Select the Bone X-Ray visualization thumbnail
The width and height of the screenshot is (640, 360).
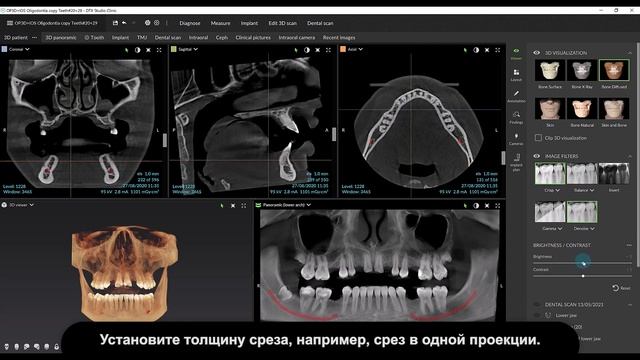tap(582, 70)
